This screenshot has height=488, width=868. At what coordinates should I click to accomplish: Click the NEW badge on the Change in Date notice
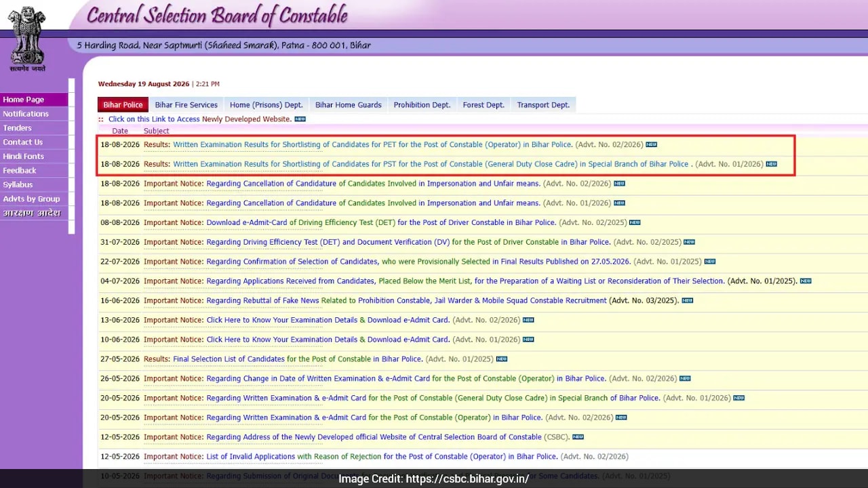(x=685, y=379)
